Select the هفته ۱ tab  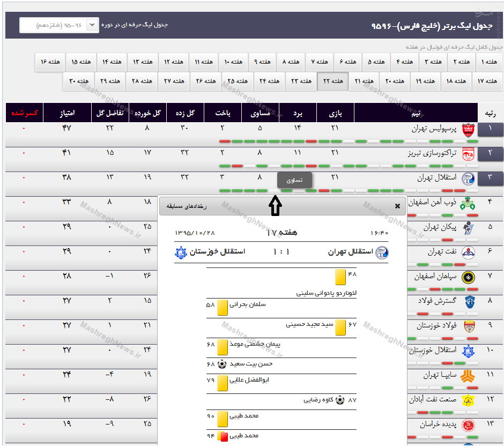click(489, 62)
